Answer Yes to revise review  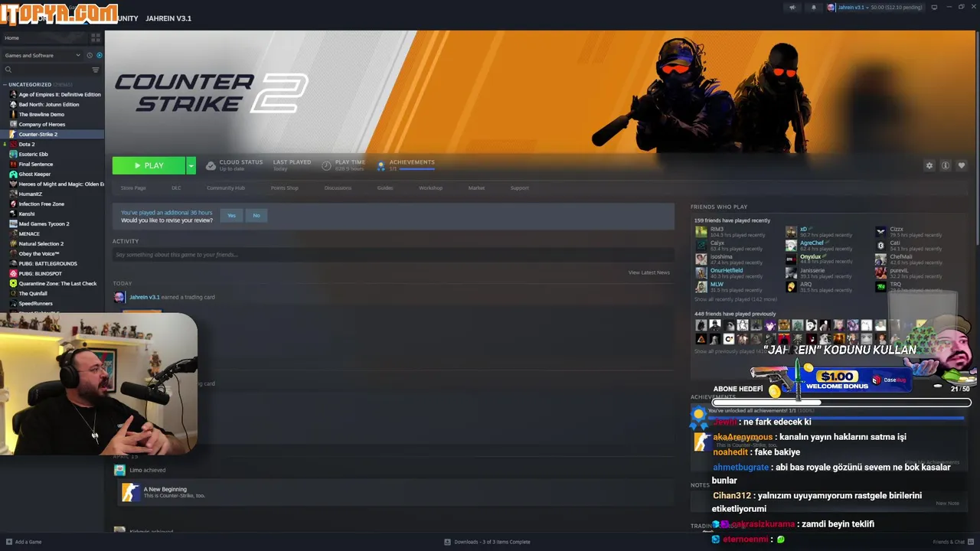pos(231,215)
